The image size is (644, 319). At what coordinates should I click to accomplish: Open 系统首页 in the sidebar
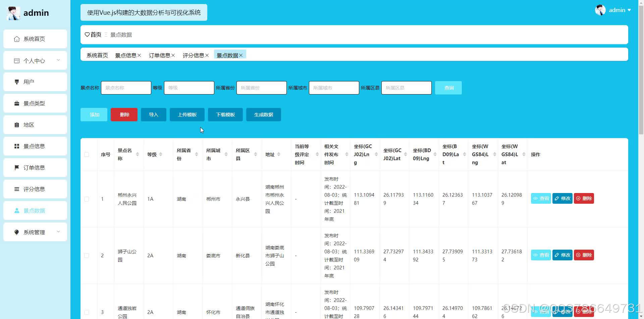pos(35,39)
